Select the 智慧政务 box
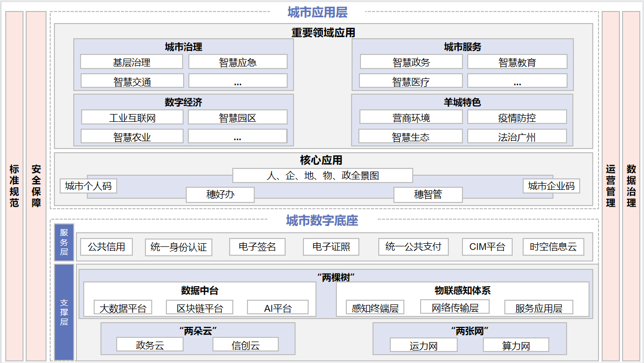 [411, 62]
